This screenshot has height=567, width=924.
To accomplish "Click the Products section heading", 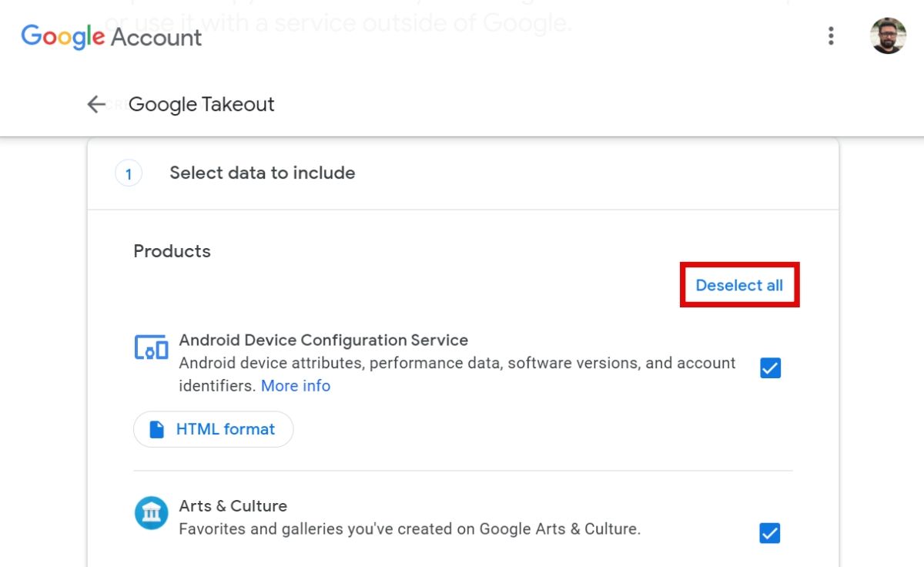I will coord(171,251).
